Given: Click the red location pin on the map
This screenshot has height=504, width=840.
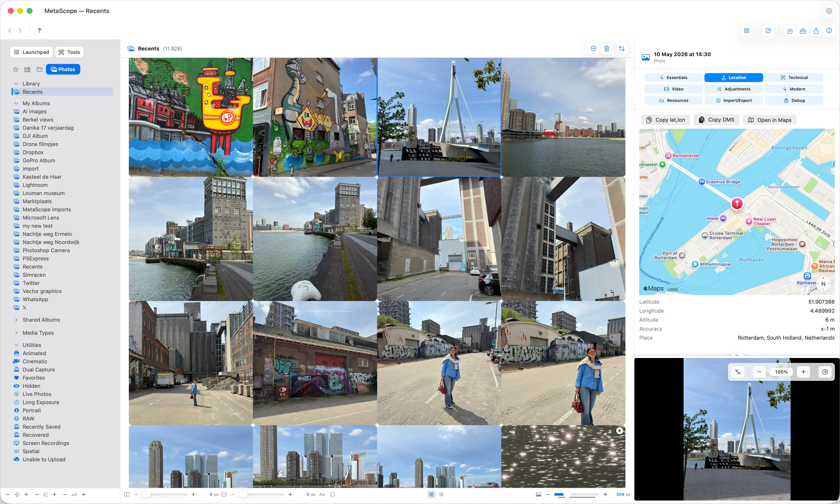Looking at the screenshot, I should pyautogui.click(x=737, y=204).
